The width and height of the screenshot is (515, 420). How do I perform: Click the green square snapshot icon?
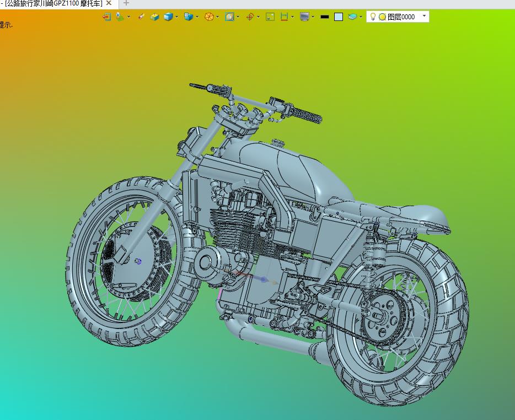[x=270, y=17]
